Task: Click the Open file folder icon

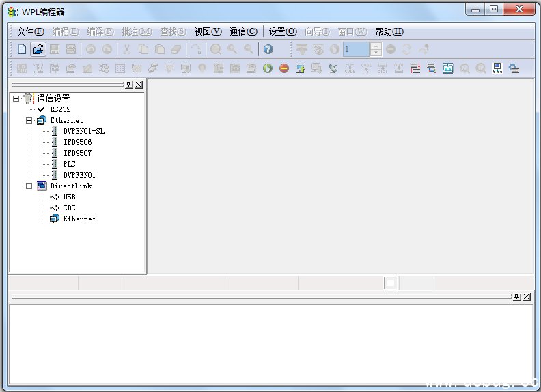Action: [38, 49]
